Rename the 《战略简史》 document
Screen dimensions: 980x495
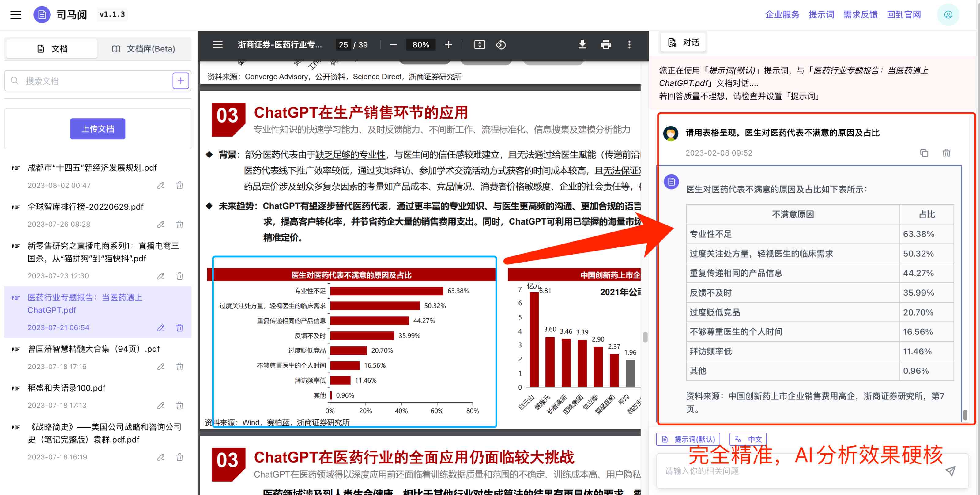(161, 457)
